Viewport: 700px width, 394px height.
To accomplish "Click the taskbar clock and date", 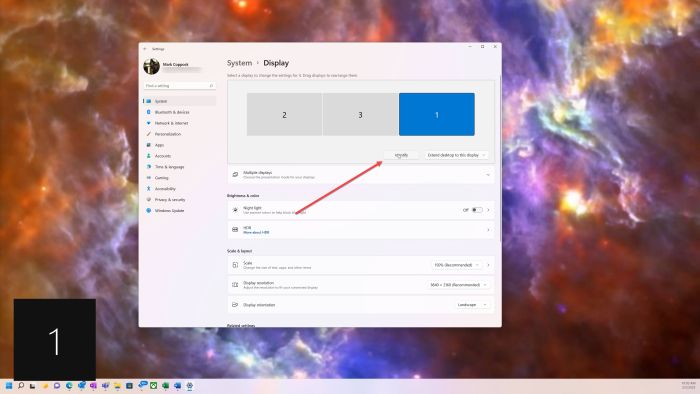I will click(x=688, y=386).
